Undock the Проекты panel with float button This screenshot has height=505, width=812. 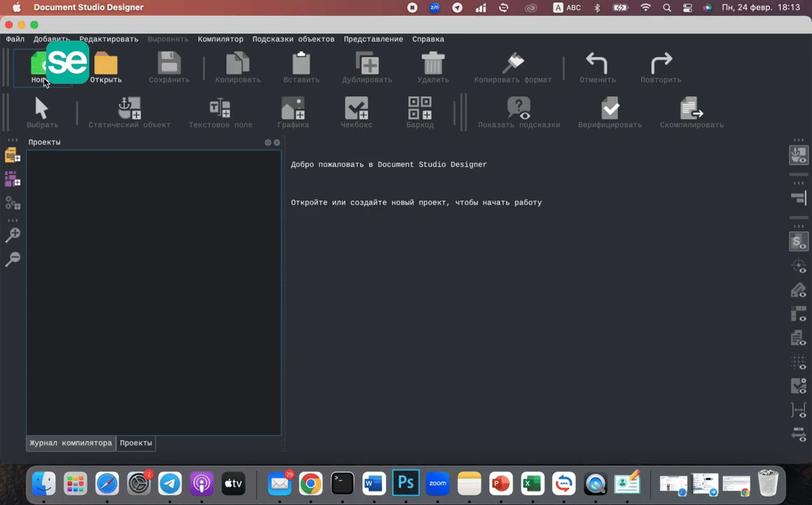[x=268, y=142]
